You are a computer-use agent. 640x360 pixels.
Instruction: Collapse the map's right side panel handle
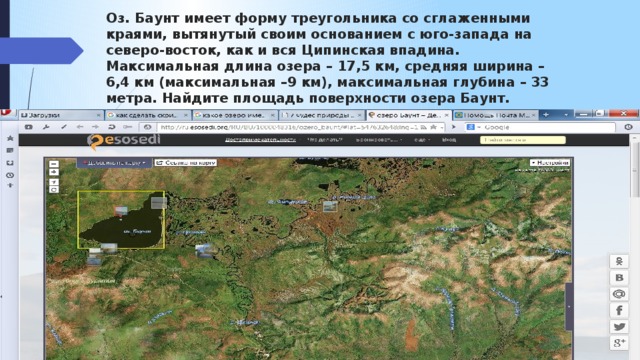pyautogui.click(x=569, y=306)
